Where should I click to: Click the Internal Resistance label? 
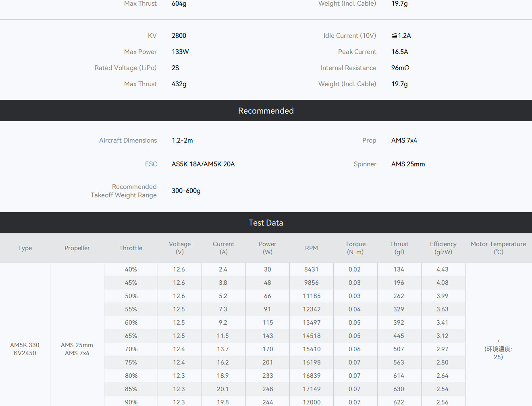click(348, 68)
